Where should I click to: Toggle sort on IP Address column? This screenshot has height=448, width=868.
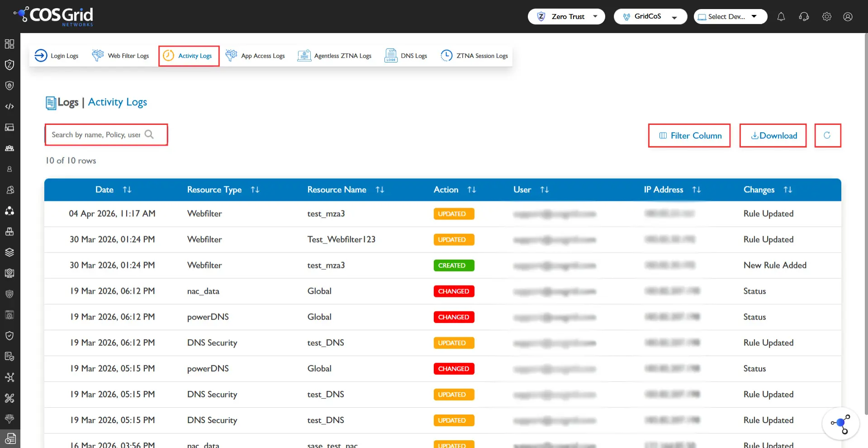tap(697, 190)
